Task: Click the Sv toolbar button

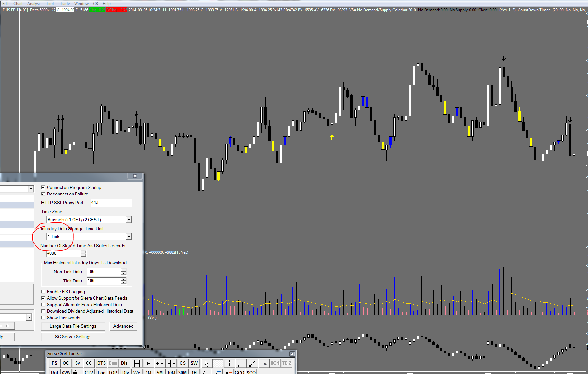Action: point(77,363)
